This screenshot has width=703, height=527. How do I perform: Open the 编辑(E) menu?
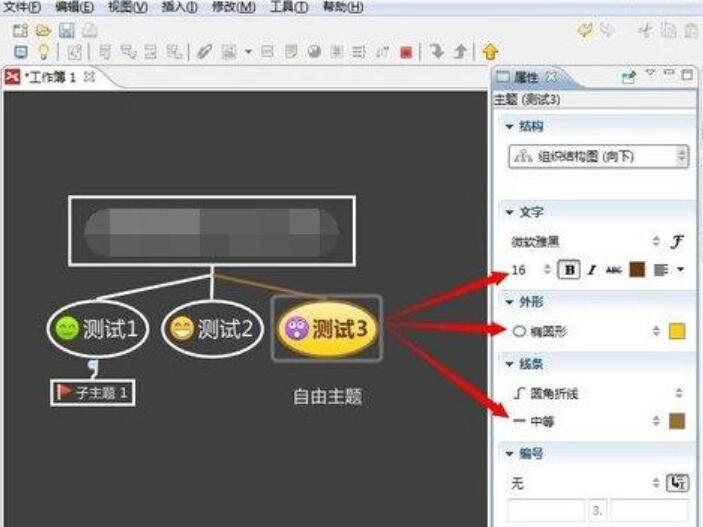coord(74,7)
